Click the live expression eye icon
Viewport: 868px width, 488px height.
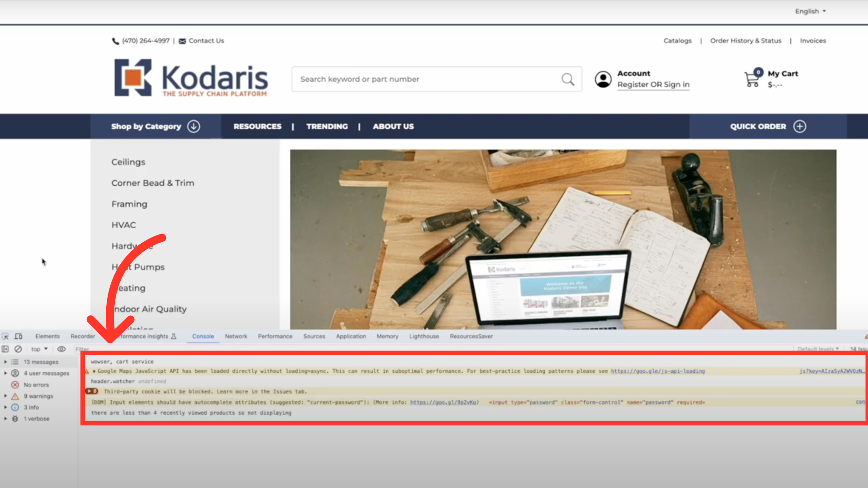(61, 349)
